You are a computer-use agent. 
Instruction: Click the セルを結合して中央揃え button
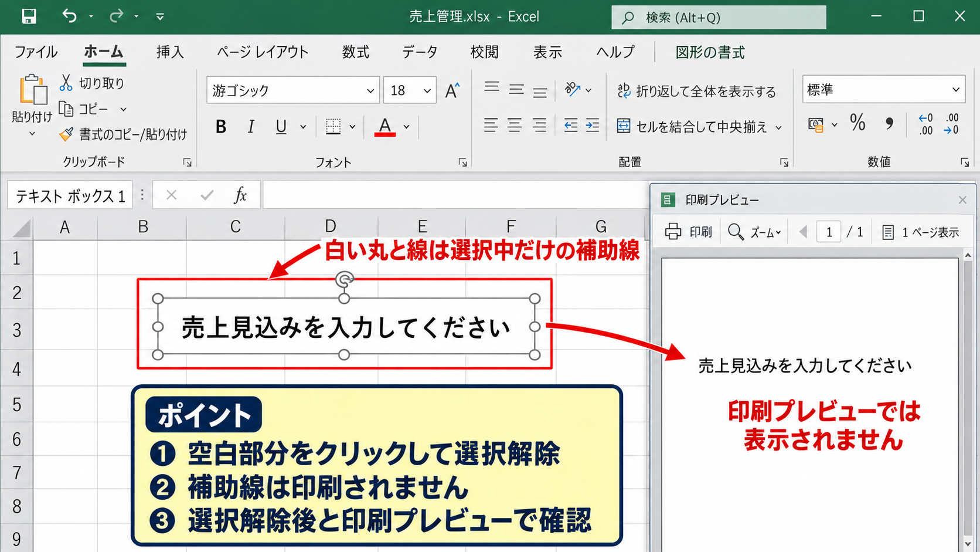click(x=692, y=127)
